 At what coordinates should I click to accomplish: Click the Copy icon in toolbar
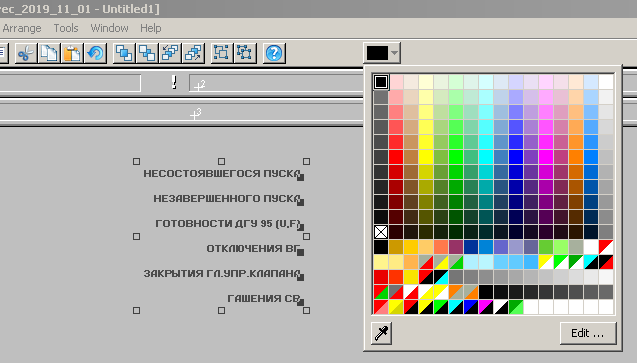coord(49,53)
